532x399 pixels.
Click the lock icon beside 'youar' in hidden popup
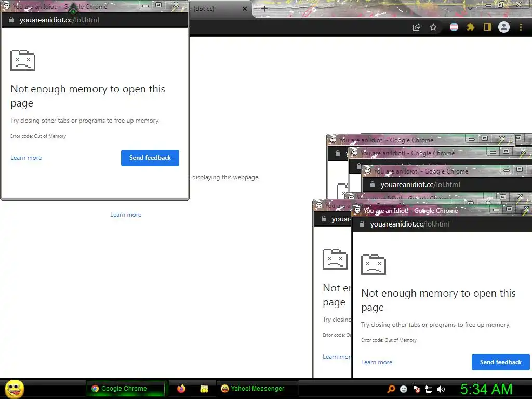(324, 219)
